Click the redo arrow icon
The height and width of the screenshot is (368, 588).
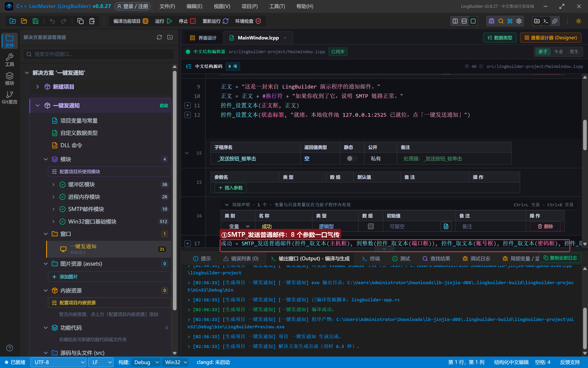(64, 21)
